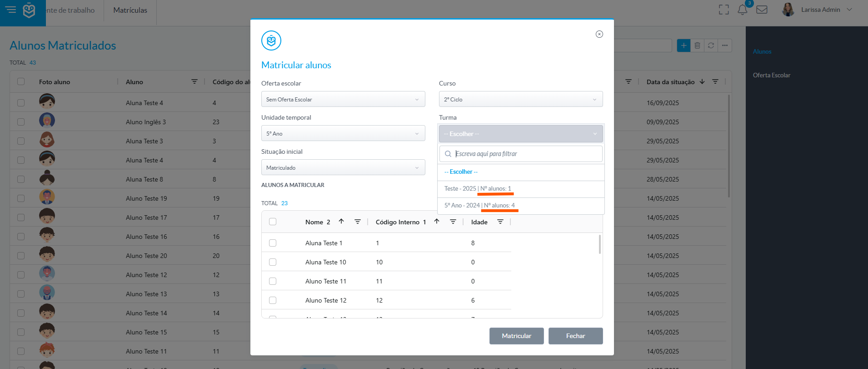Viewport: 868px width, 369px height.
Task: Click the app logo in header
Action: (x=29, y=10)
